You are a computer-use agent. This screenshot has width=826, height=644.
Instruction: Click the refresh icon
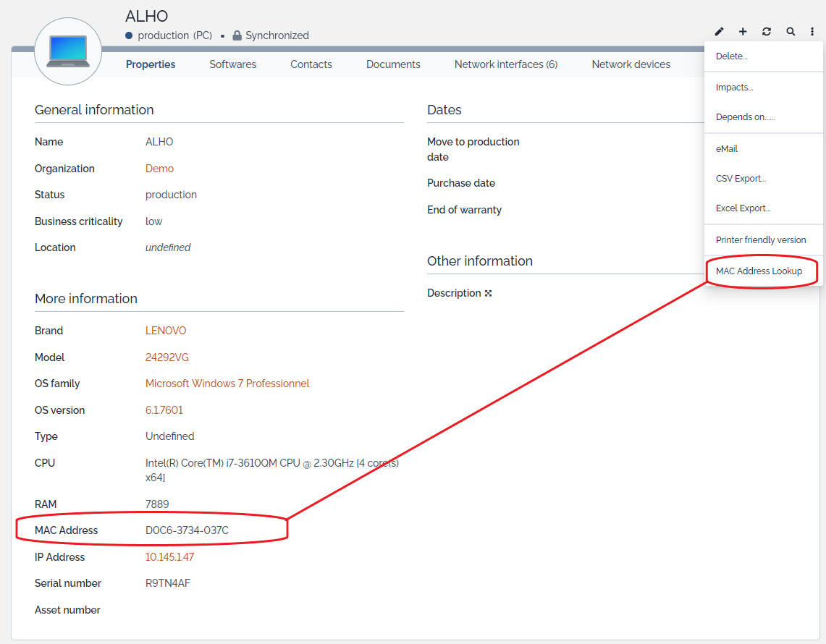[x=767, y=32]
